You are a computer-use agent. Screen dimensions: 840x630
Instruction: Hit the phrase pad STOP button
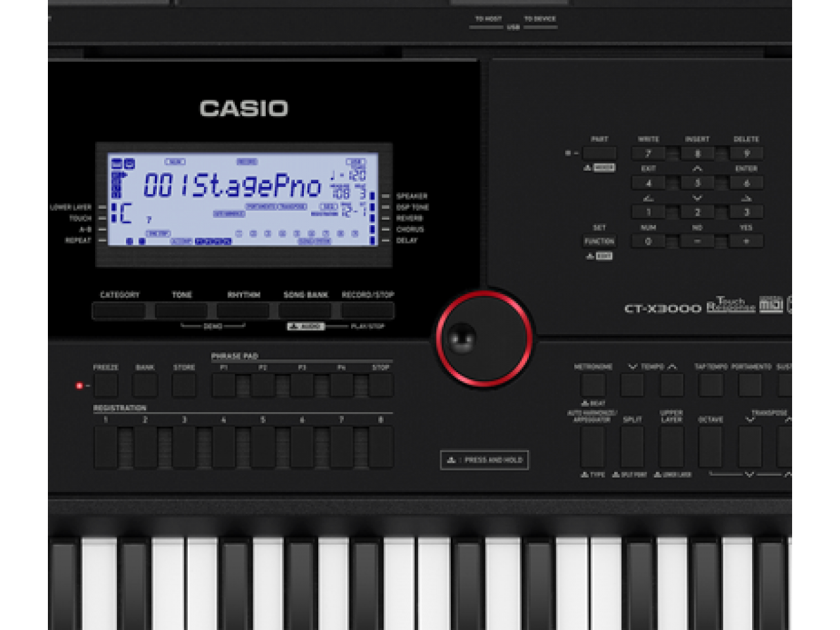point(381,385)
